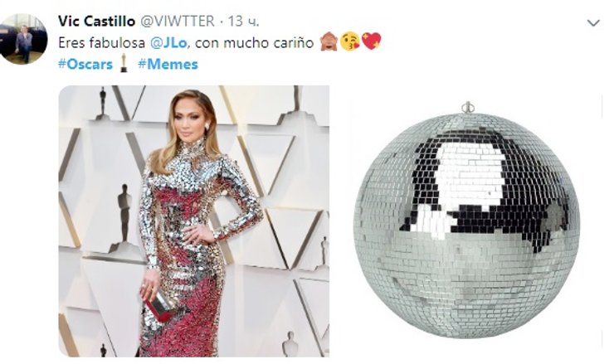This screenshot has height=364, width=614.
Task: Open Vic Castillo's profile avatar
Action: 23,39
